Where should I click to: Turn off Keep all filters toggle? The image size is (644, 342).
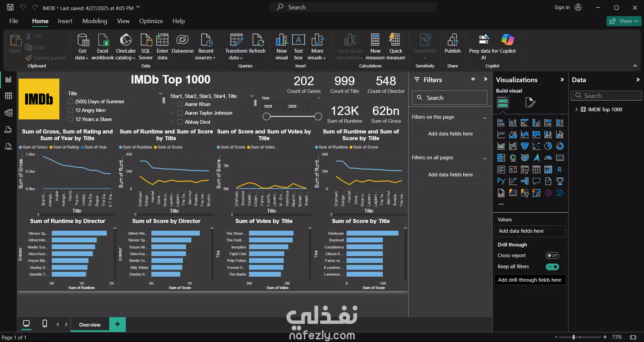[x=552, y=267]
